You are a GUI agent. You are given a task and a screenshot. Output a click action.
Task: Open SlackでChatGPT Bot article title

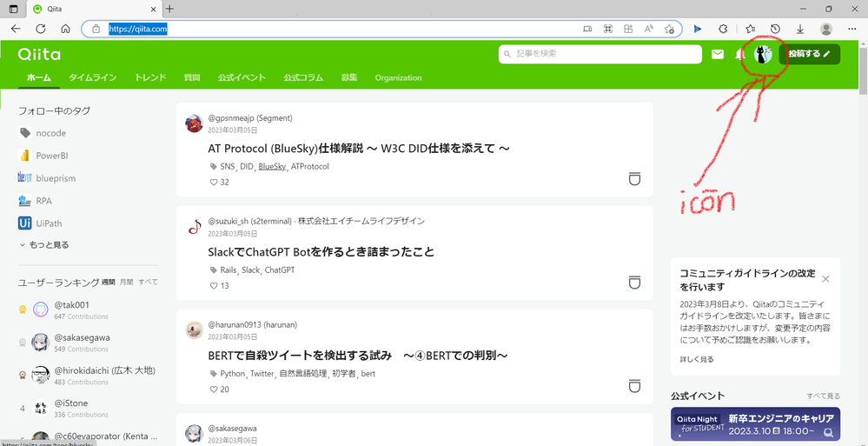tap(321, 252)
